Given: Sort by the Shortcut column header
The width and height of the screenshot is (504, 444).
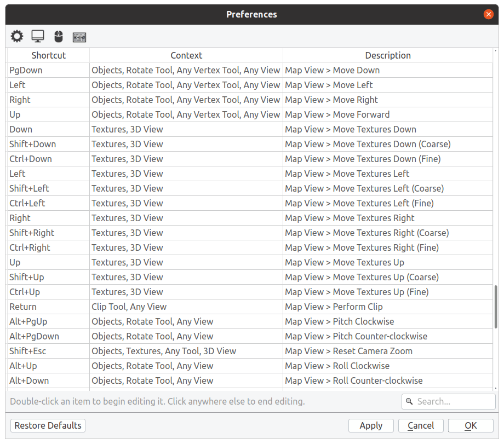Looking at the screenshot, I should pos(48,55).
